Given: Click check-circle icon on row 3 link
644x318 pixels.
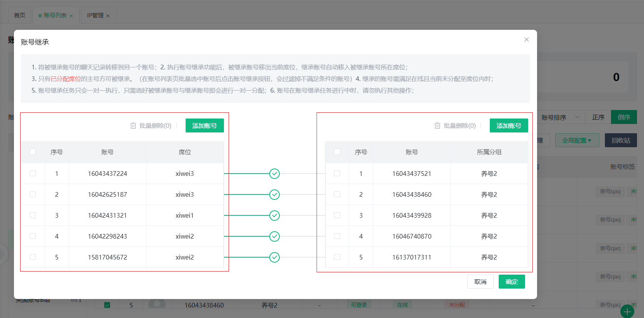Looking at the screenshot, I should (274, 215).
